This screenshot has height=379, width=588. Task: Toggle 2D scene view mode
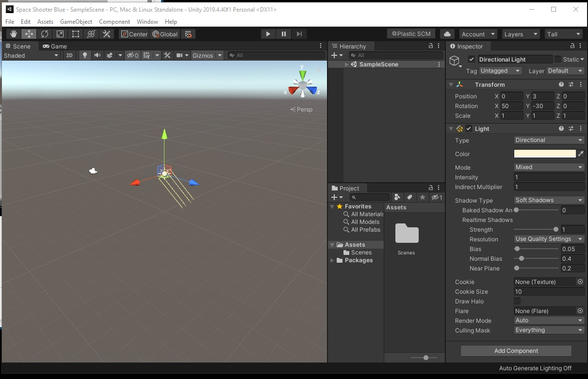69,55
